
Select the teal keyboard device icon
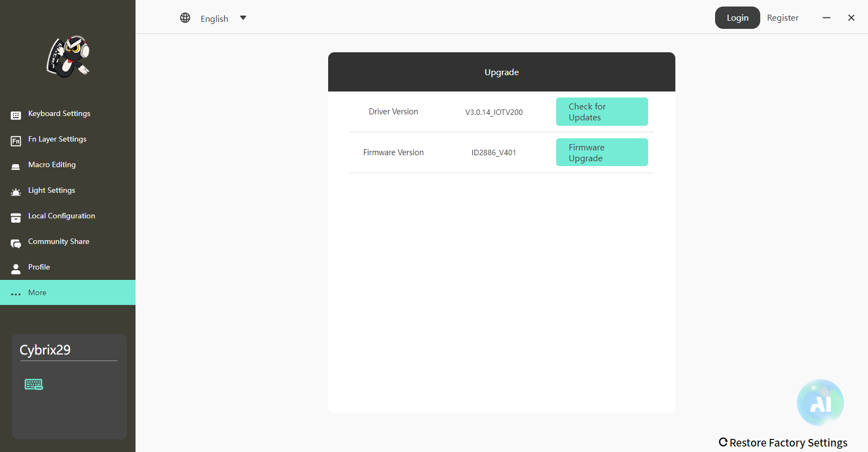point(34,384)
